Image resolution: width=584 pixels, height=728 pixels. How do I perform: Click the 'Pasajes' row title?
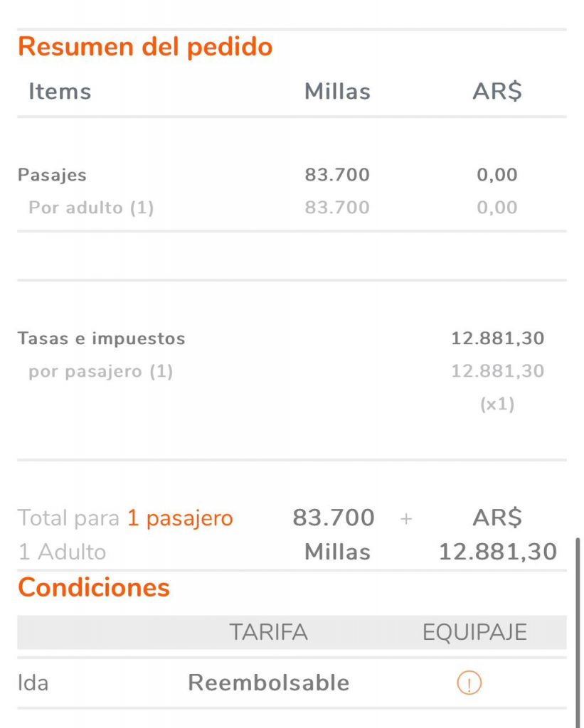[52, 175]
